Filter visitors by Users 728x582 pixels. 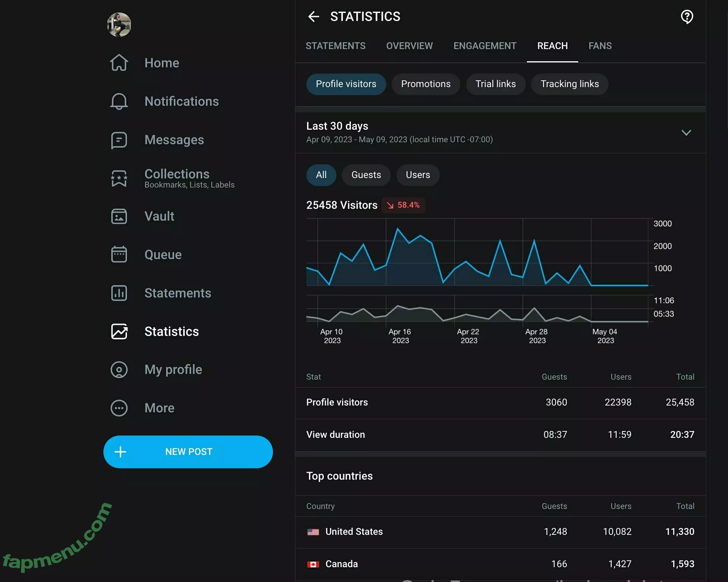(x=418, y=175)
